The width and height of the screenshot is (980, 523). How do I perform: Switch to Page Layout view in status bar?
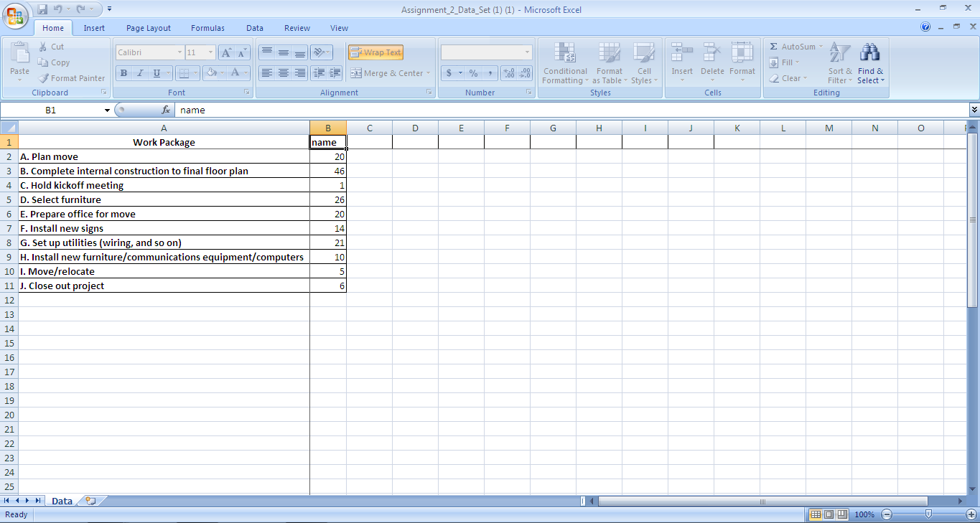[829, 514]
